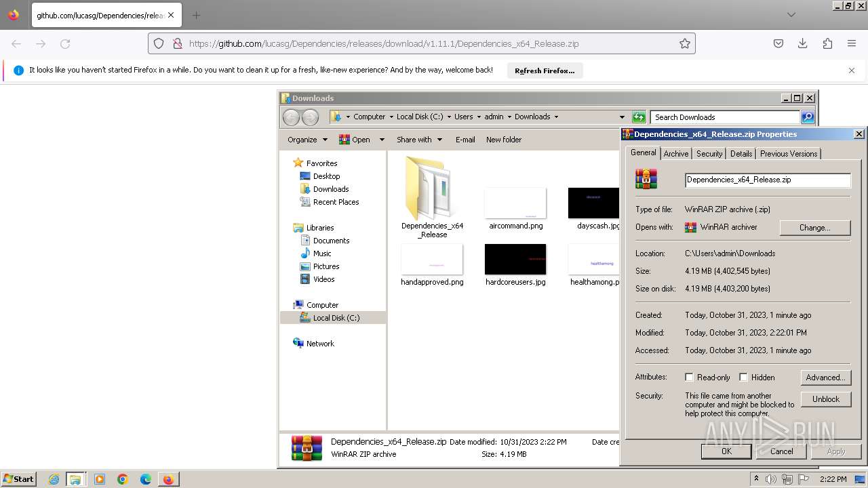
Task: Click the Change... button
Action: (814, 228)
